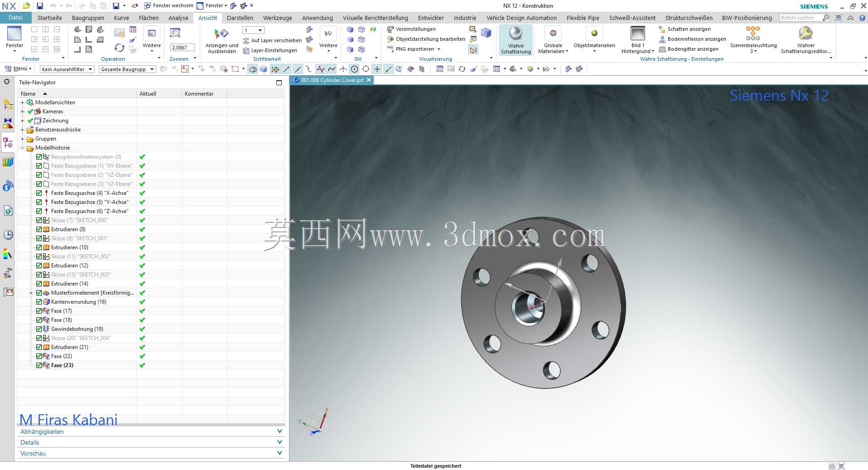Enable Bodengitter anzeigen option
The width and height of the screenshot is (868, 470).
[x=689, y=49]
